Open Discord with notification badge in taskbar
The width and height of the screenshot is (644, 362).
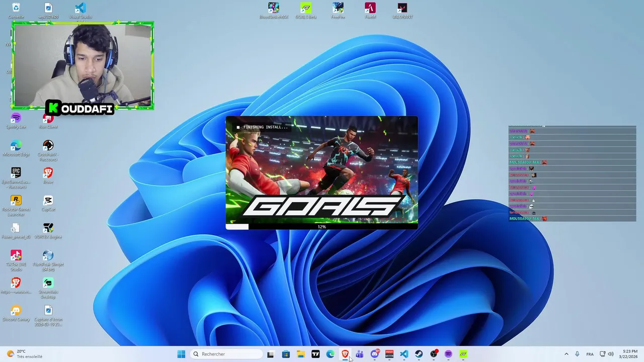[375, 354]
